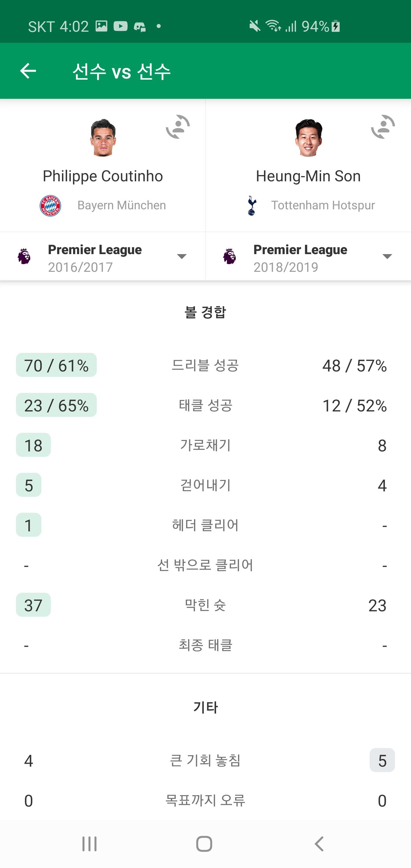Tap the Philippe Coutinho name
The width and height of the screenshot is (411, 868).
click(103, 176)
